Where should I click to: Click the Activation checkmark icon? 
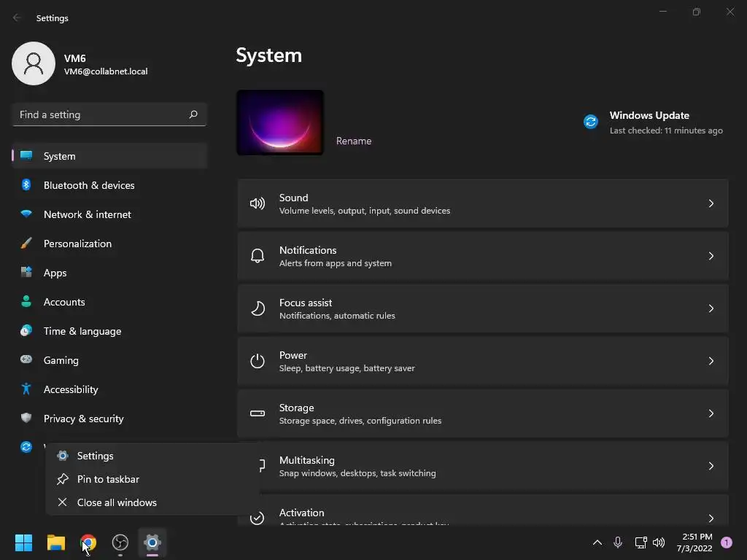pos(258,518)
